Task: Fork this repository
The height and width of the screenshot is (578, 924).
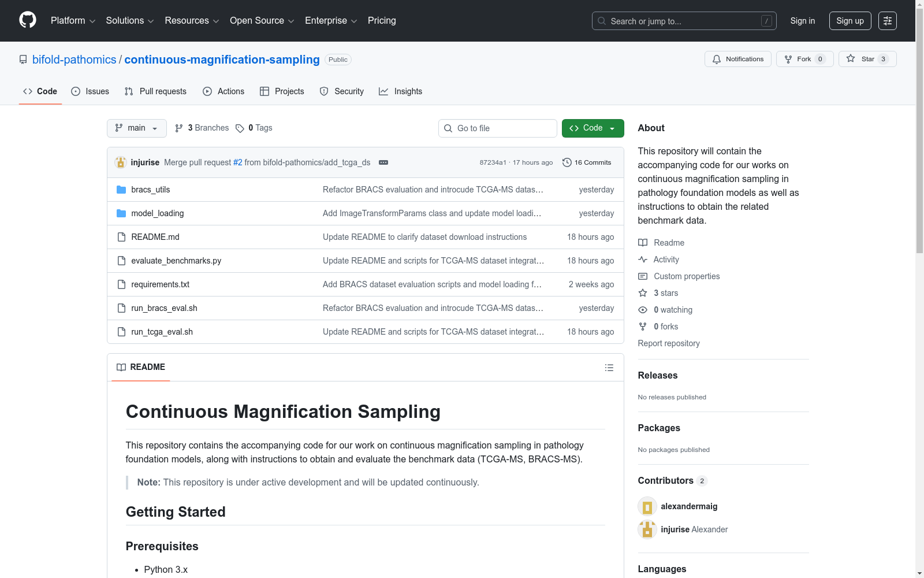Action: [805, 59]
